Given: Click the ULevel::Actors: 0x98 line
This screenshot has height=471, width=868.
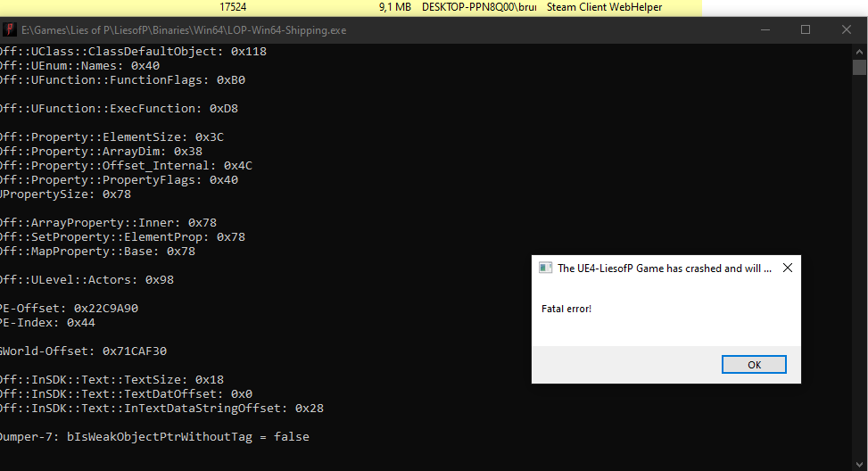Looking at the screenshot, I should point(87,279).
